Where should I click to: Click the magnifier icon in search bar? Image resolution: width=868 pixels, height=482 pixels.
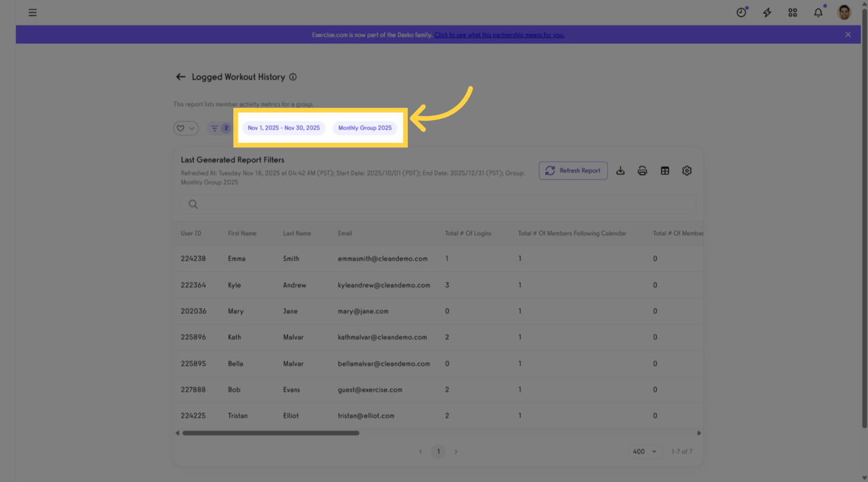point(193,204)
